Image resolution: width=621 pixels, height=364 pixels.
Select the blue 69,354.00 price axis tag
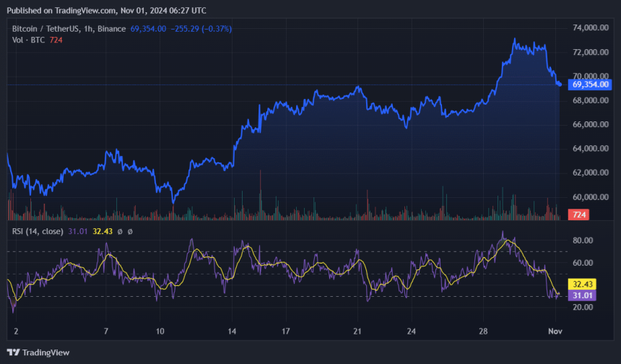[590, 84]
